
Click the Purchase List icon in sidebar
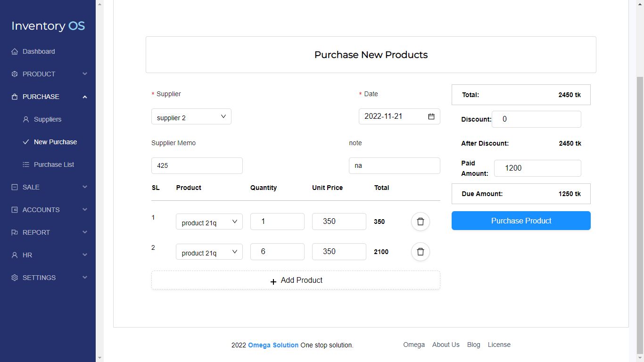[26, 165]
